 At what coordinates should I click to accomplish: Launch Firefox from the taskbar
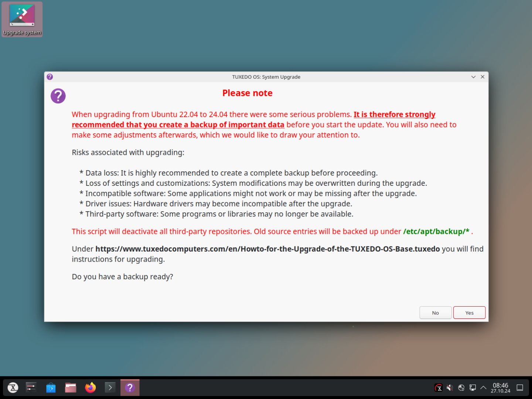(91, 388)
